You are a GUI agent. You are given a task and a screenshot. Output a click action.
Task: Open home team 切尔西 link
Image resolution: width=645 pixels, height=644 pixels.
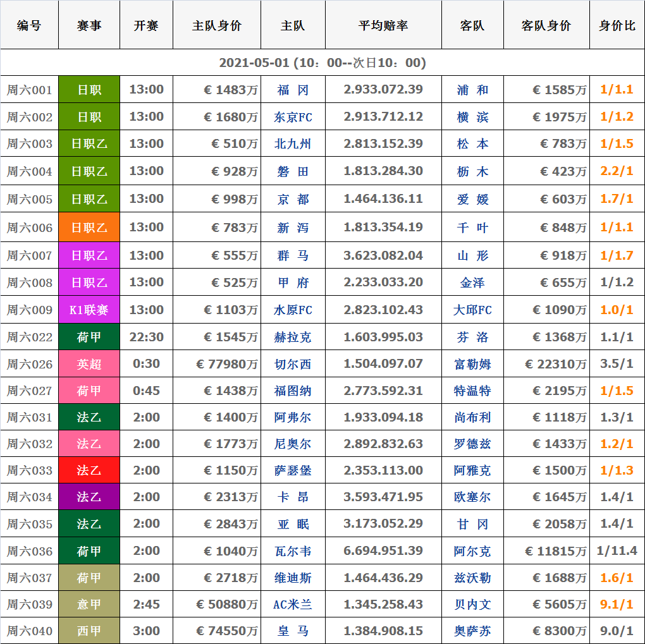pyautogui.click(x=293, y=364)
